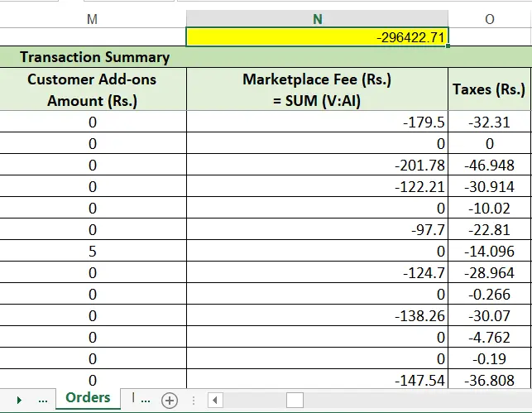
Task: Click the horizontal scrollbar left arrow
Action: tap(215, 400)
